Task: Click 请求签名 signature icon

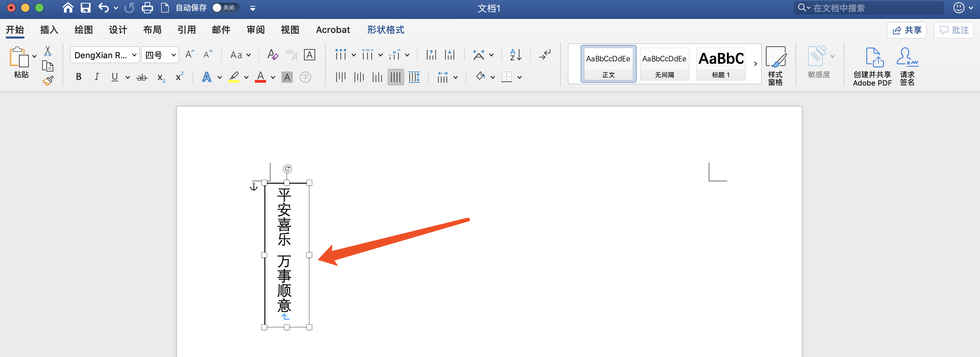Action: point(907,67)
